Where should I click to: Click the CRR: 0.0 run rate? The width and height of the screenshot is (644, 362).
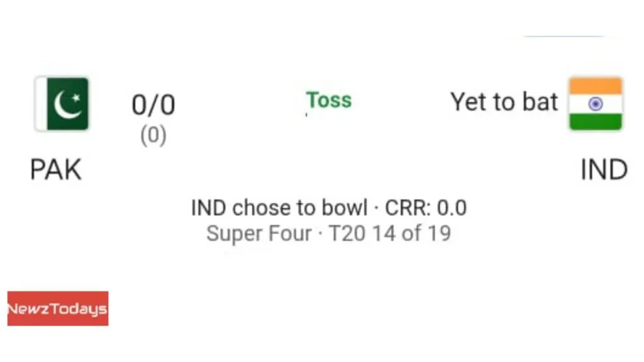click(x=426, y=208)
